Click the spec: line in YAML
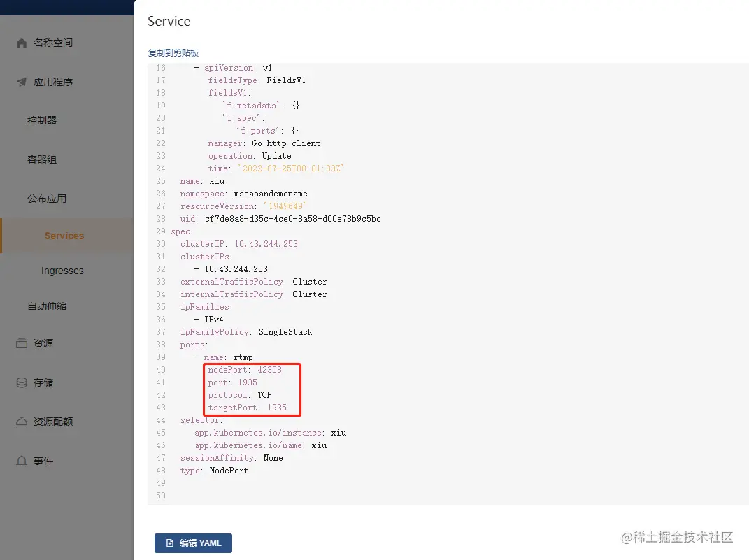The width and height of the screenshot is (749, 560). [x=182, y=231]
